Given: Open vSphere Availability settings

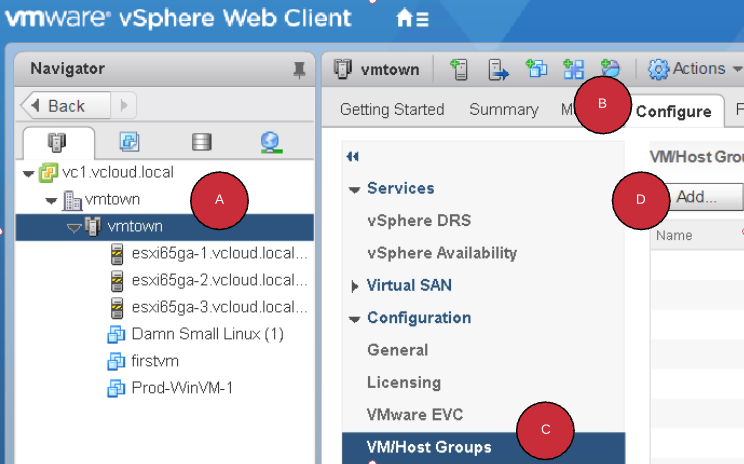Looking at the screenshot, I should pos(442,253).
